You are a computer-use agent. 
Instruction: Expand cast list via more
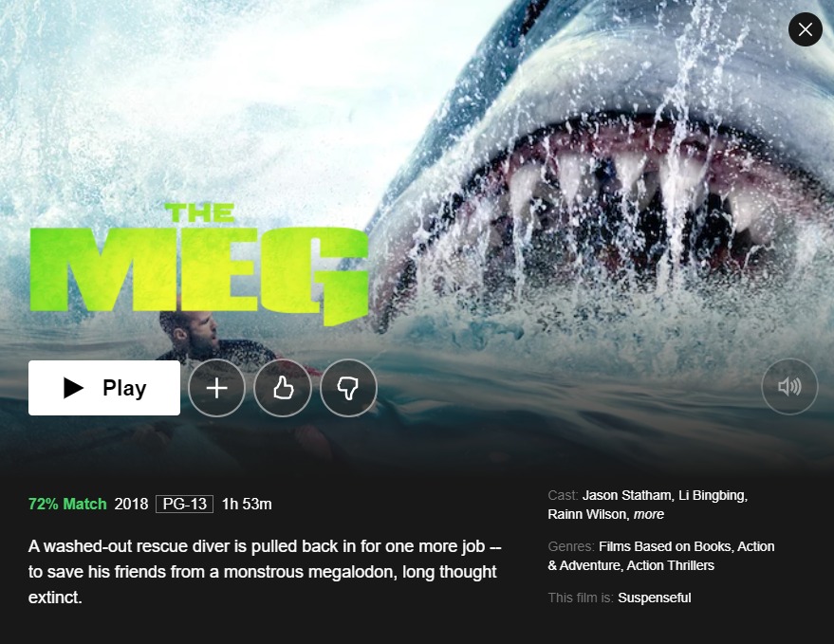[x=648, y=514]
